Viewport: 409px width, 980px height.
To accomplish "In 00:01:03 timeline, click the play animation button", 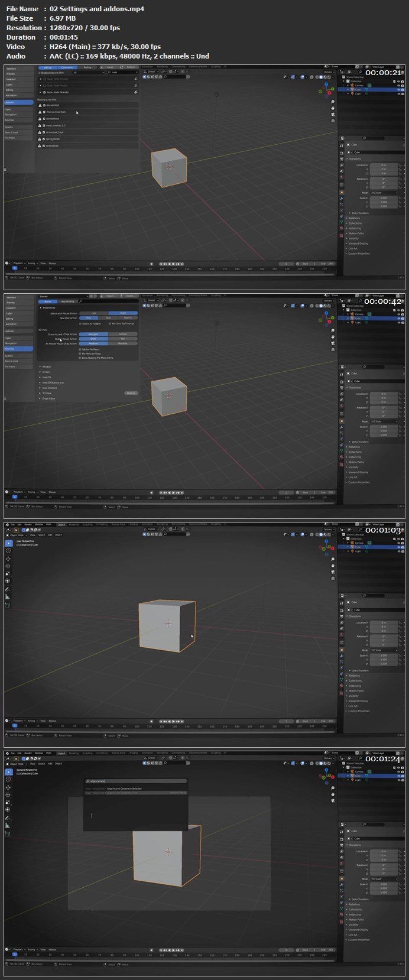I will coord(172,721).
